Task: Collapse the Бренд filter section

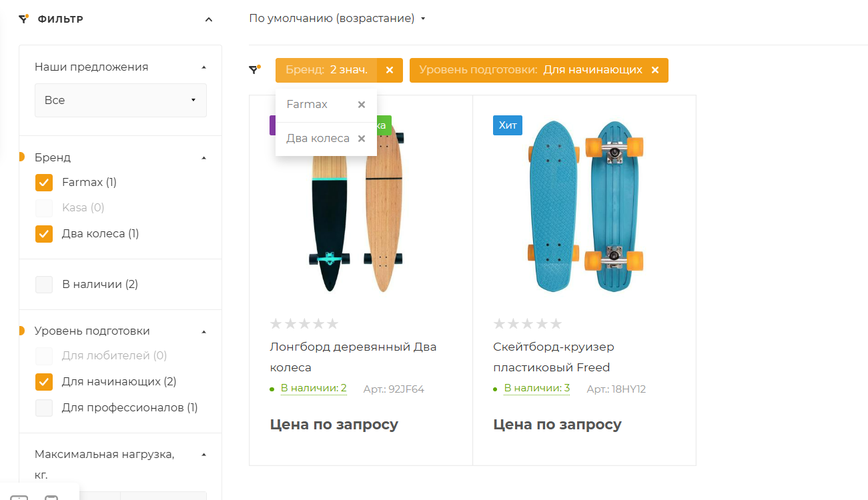Action: point(204,158)
